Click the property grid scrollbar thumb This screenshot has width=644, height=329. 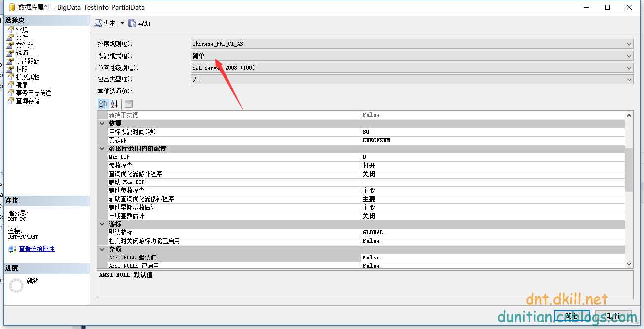click(629, 169)
